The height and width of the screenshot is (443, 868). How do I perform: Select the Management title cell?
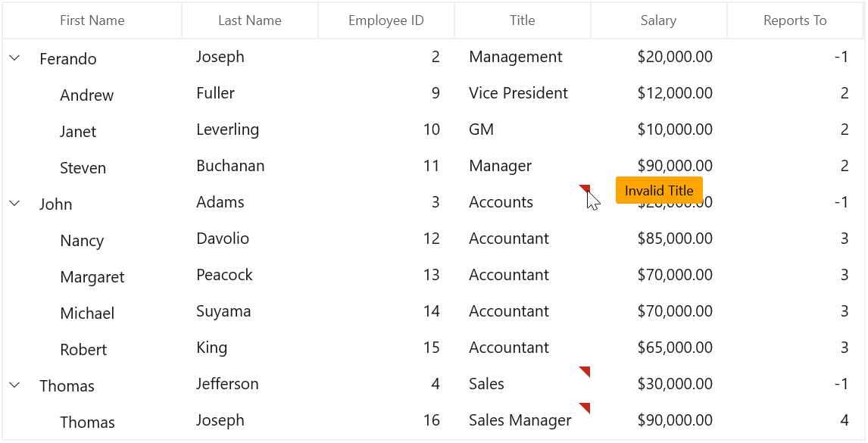click(523, 57)
